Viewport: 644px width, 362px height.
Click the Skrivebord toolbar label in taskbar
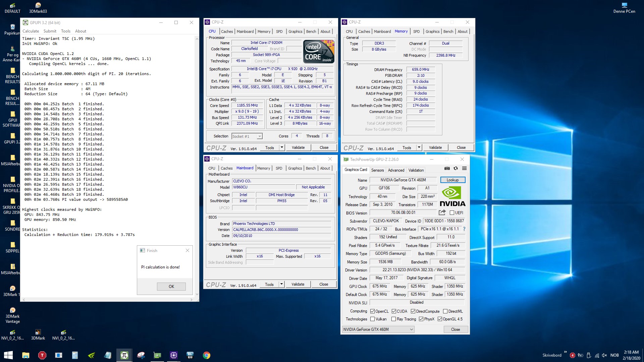552,355
